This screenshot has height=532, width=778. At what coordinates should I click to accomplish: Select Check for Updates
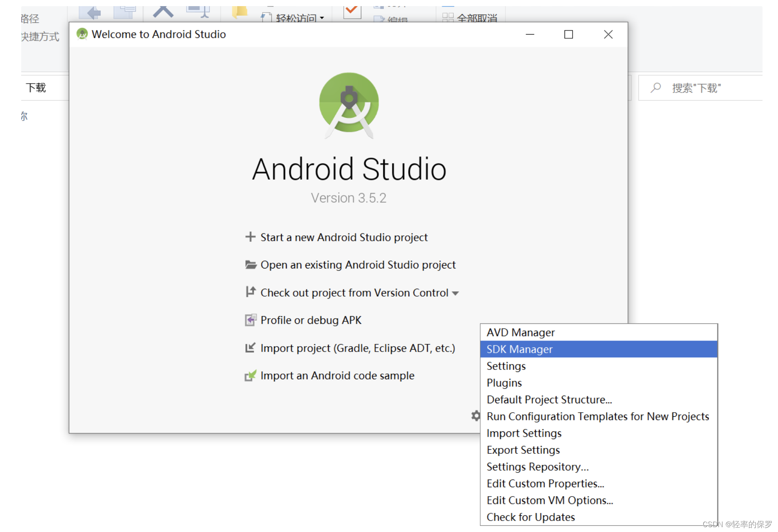pos(598,517)
